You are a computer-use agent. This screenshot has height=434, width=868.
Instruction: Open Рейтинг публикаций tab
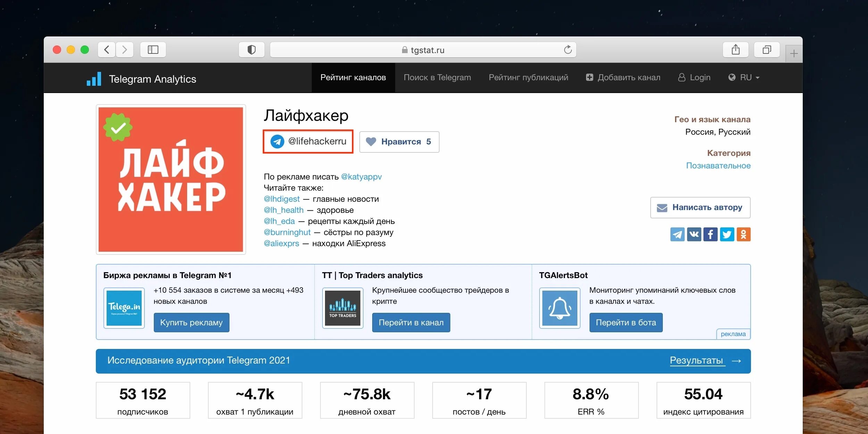click(528, 77)
